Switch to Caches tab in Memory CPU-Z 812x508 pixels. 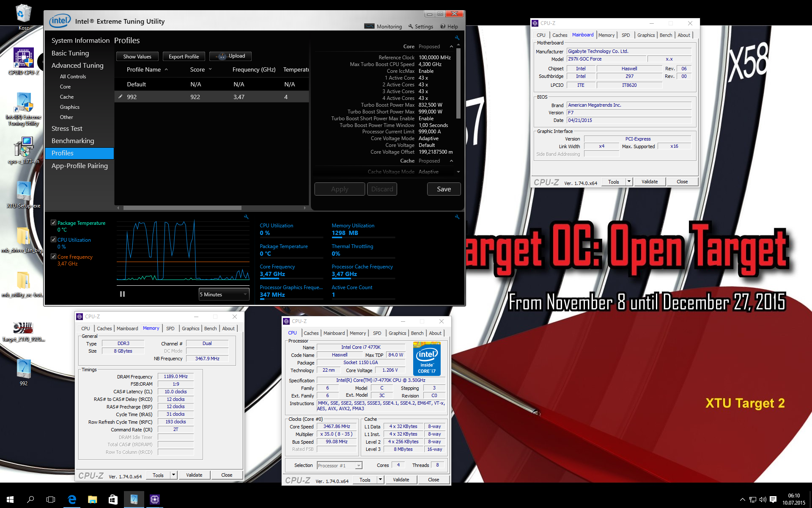(x=104, y=329)
